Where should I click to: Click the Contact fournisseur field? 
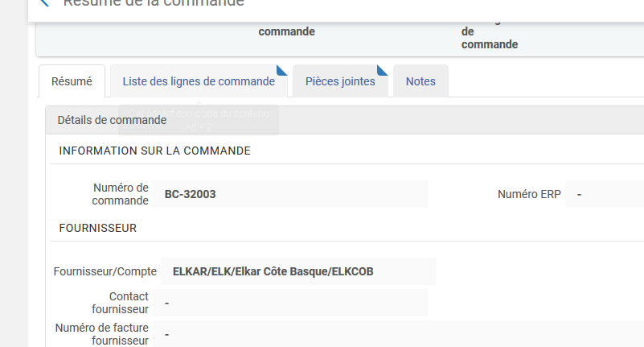click(x=291, y=303)
